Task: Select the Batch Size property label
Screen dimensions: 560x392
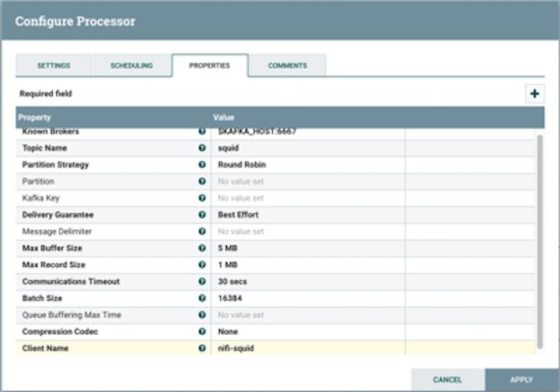Action: [x=42, y=298]
